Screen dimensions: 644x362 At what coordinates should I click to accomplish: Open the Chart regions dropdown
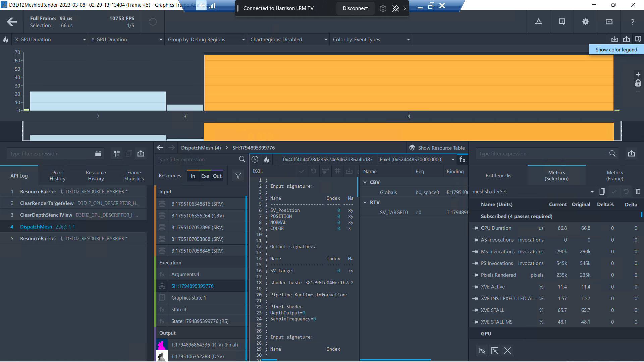pos(288,40)
